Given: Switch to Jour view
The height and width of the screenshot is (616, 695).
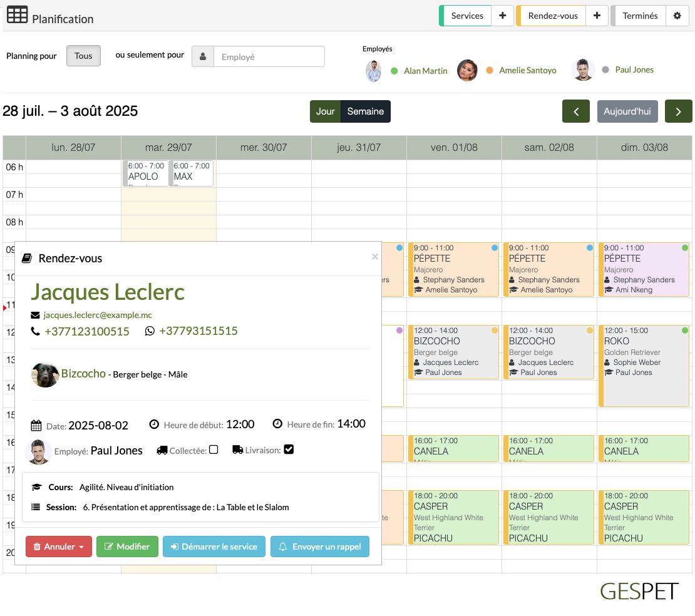Looking at the screenshot, I should (x=326, y=111).
